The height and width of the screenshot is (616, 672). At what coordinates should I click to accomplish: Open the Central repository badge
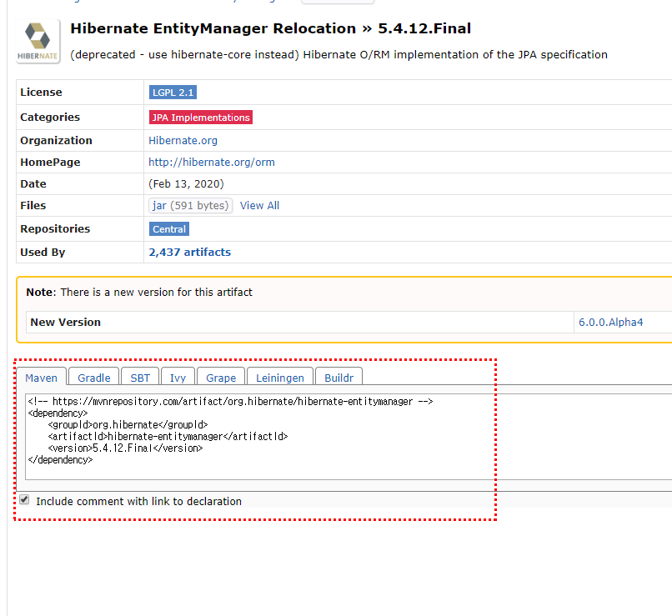(x=169, y=229)
